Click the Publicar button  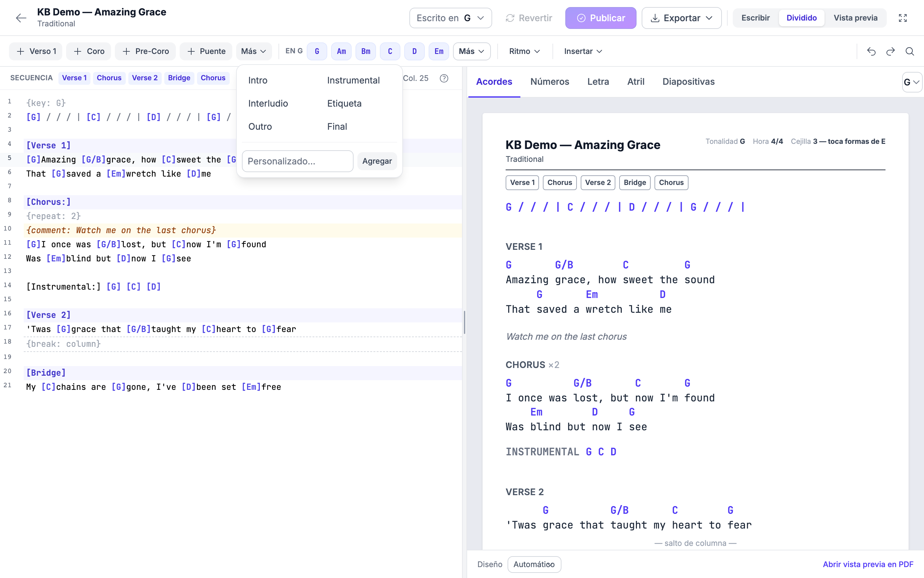[x=601, y=18]
